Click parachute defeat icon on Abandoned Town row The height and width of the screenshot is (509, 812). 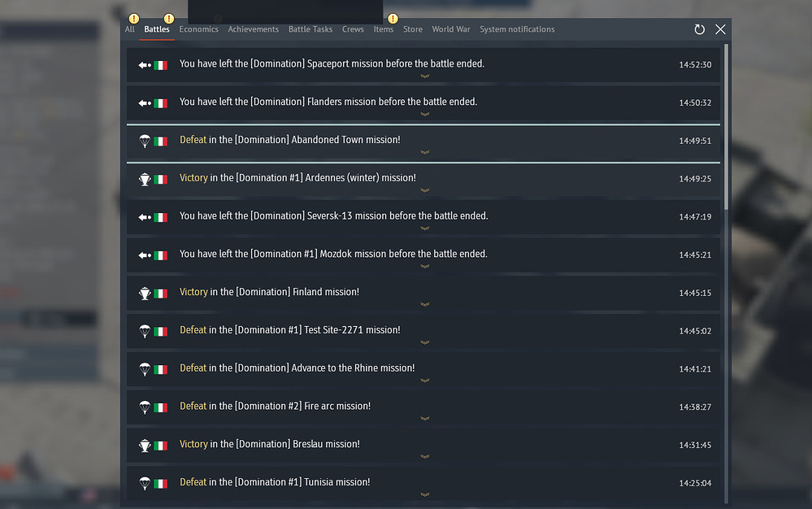145,141
